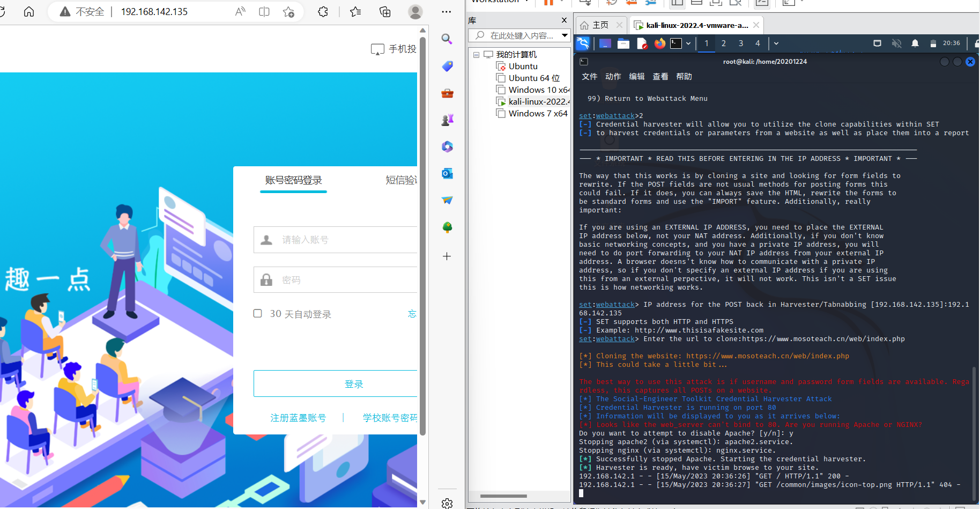Close the VMware 库 library panel

(564, 20)
